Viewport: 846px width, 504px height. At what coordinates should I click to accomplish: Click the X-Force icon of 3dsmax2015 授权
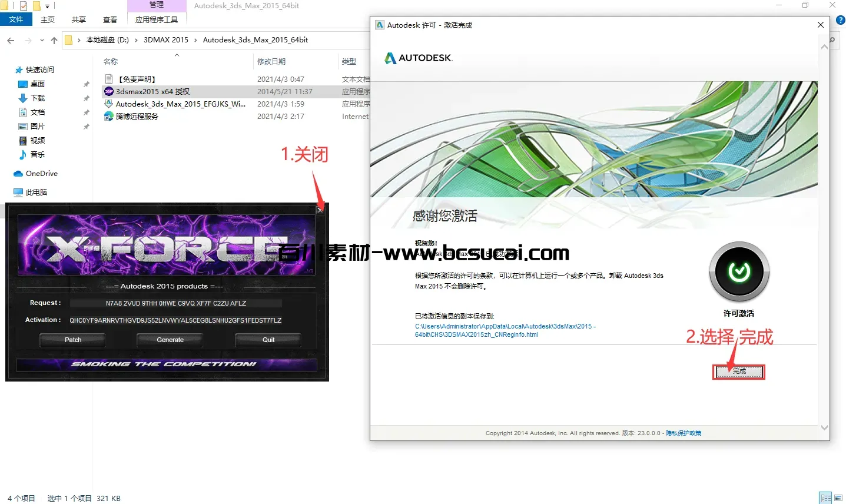click(x=108, y=91)
